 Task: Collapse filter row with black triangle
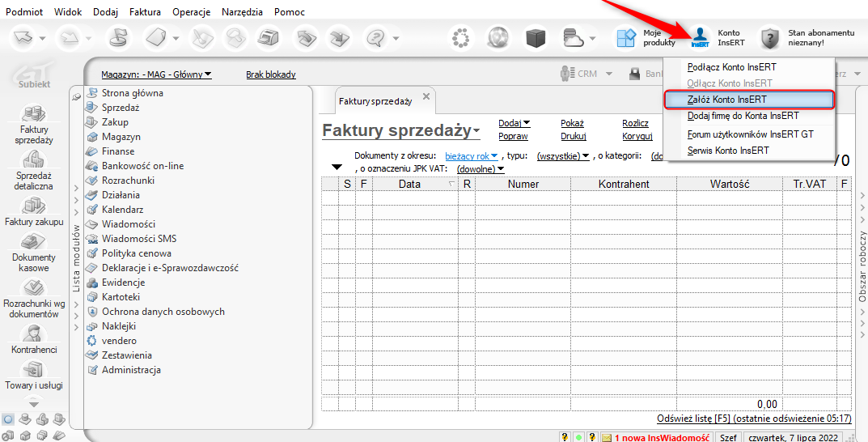click(x=336, y=168)
